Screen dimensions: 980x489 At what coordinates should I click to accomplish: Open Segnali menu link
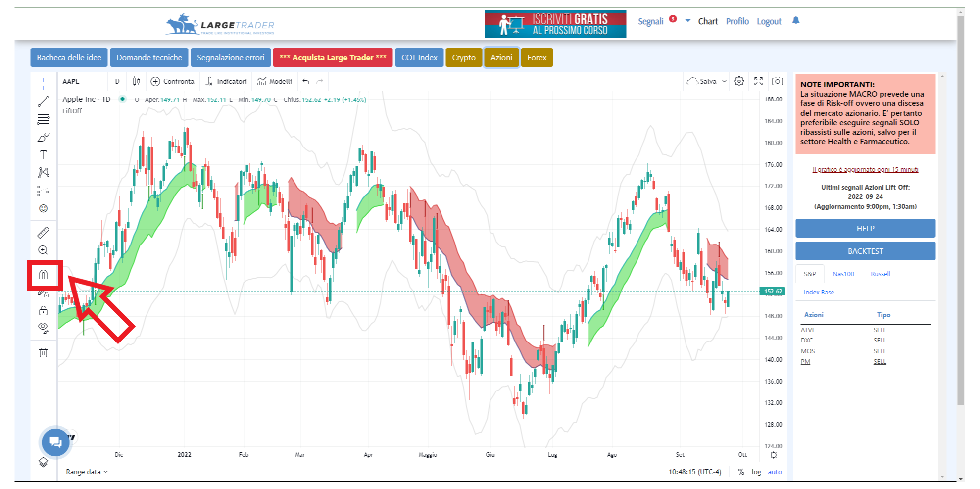[x=650, y=21]
